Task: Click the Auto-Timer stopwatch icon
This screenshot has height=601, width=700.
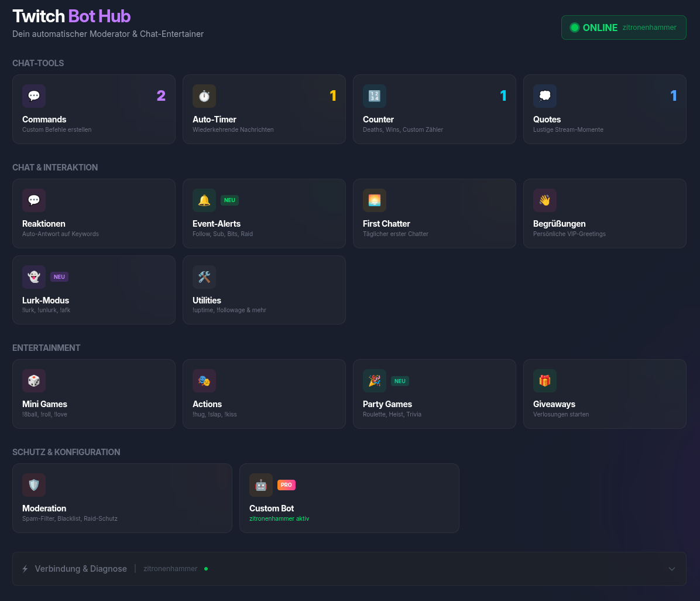Action: [x=204, y=95]
